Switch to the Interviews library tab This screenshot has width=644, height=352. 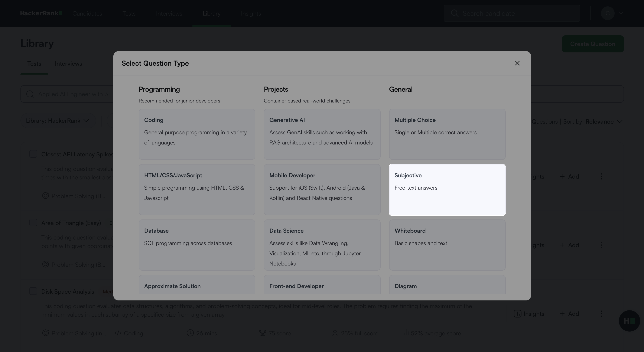tap(68, 64)
